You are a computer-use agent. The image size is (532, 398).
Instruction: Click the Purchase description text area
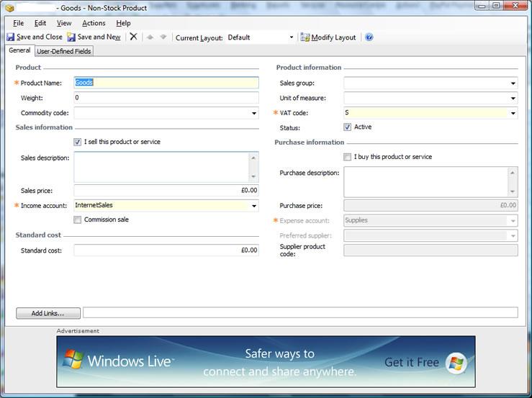point(426,182)
